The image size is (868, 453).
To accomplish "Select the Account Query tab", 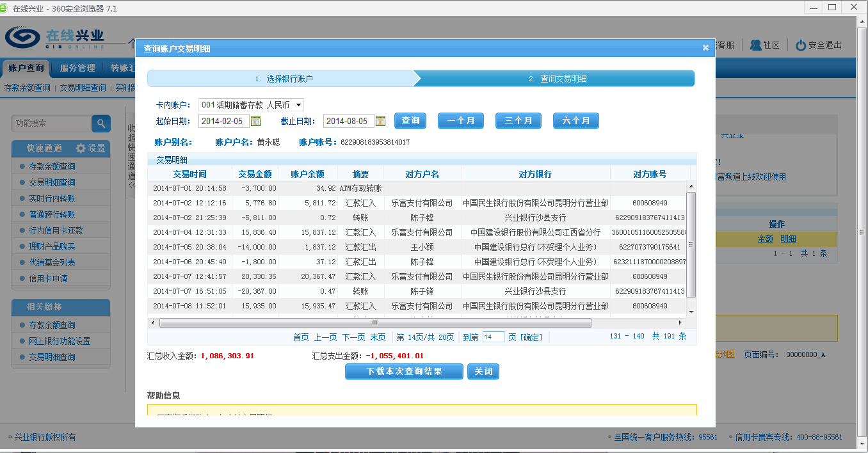I will (26, 68).
